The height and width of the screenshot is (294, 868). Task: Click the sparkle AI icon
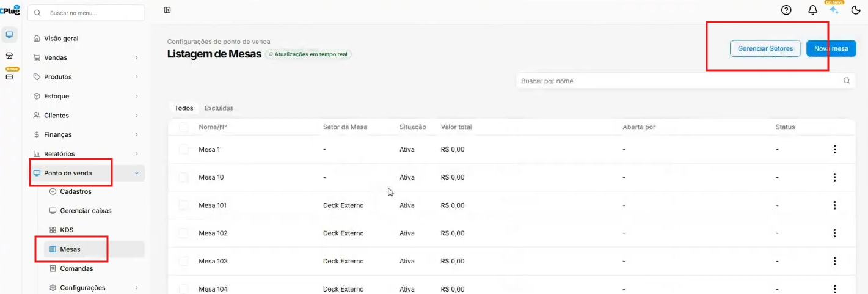point(834,10)
